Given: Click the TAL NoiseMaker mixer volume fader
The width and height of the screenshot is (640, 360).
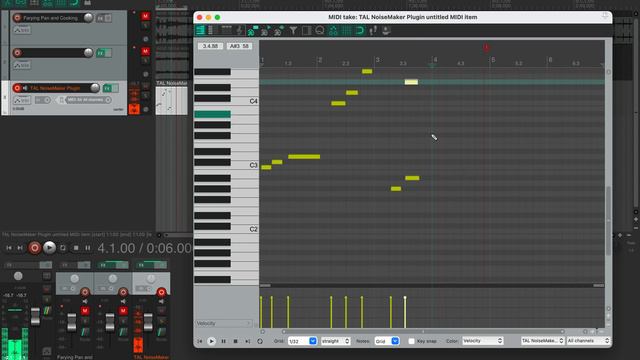Looking at the screenshot, I should (x=148, y=322).
